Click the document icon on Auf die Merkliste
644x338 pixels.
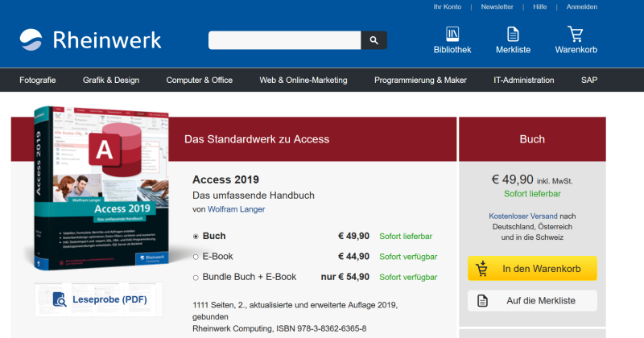tap(482, 301)
